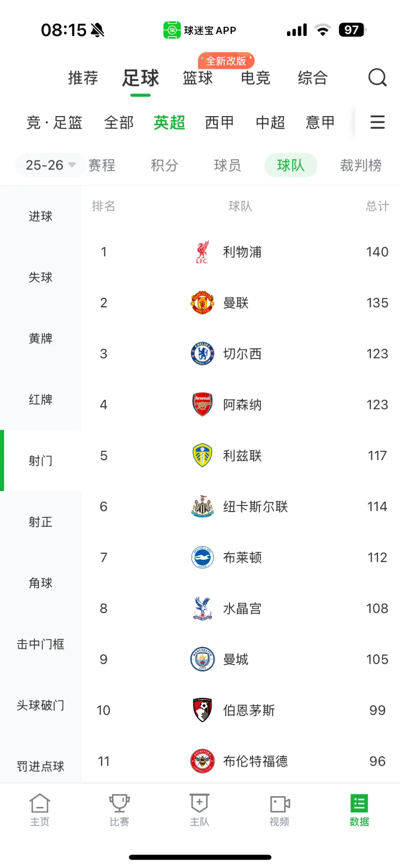
Task: Tap the search magnifier icon
Action: (x=377, y=78)
